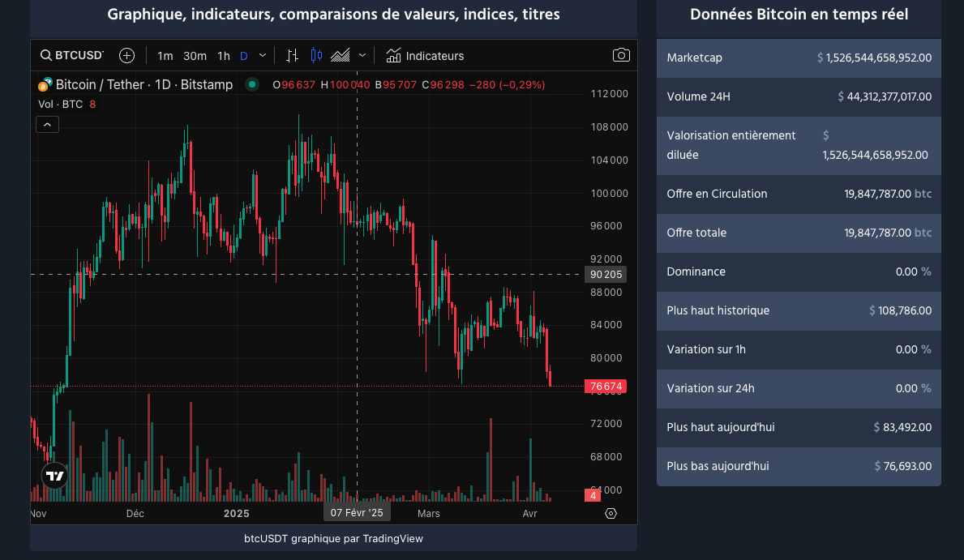Viewport: 964px width, 560px height.
Task: Open chart settings gear icon
Action: click(x=611, y=513)
